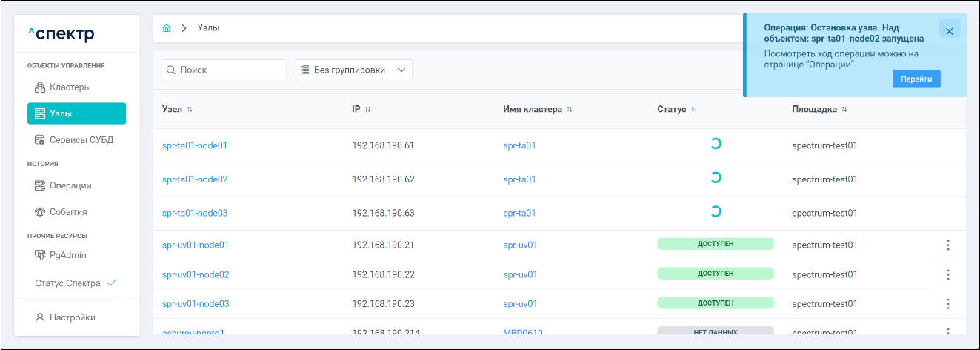This screenshot has height=350, width=980.
Task: Sort by Имя кластера column icon
Action: tap(570, 110)
